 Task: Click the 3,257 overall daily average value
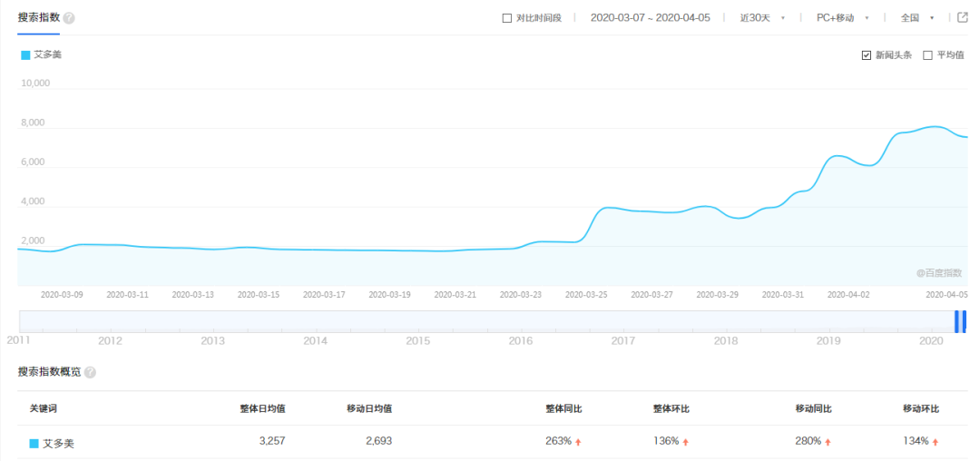[x=272, y=441]
